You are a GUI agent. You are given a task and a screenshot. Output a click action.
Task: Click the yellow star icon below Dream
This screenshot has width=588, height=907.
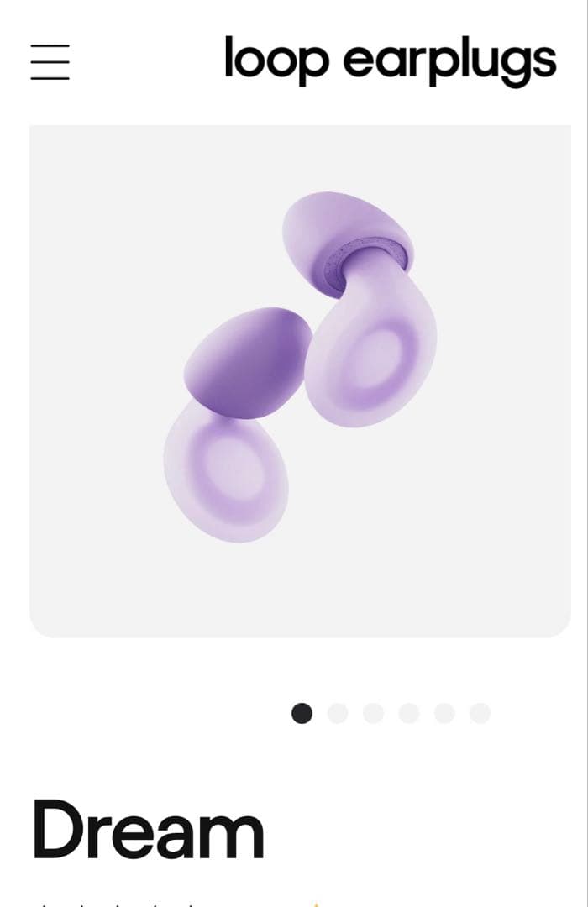(315, 904)
